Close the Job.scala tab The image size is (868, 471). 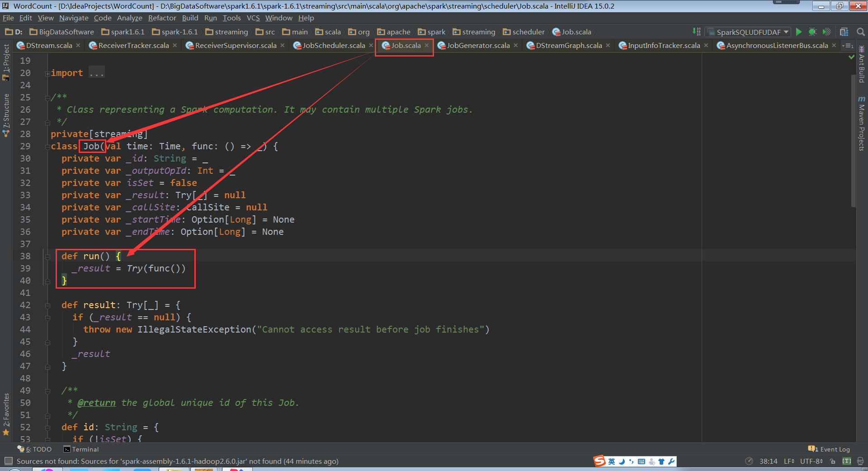(x=427, y=45)
